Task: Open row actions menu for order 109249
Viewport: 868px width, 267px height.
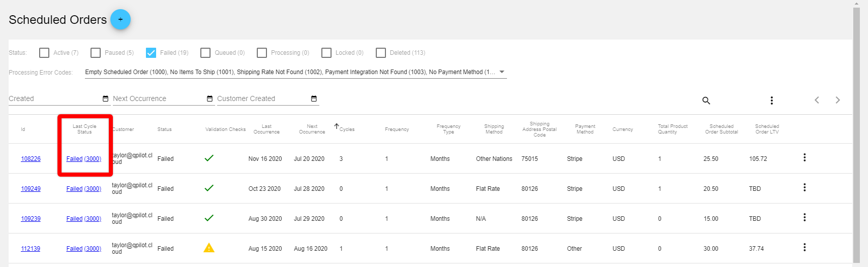Action: pyautogui.click(x=804, y=188)
